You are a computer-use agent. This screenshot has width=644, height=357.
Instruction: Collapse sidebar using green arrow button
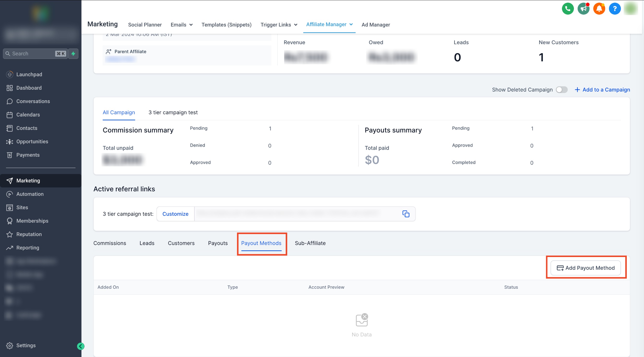(x=81, y=346)
